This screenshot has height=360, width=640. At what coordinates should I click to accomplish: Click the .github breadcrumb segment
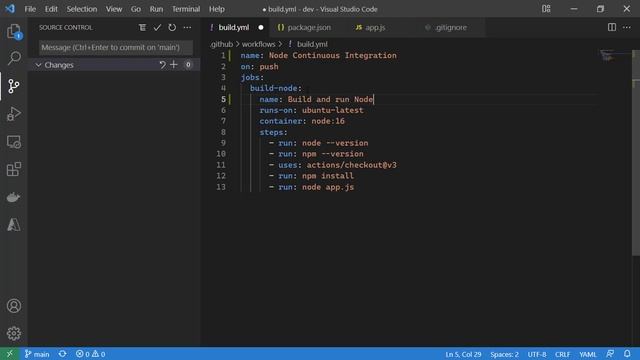coord(221,44)
